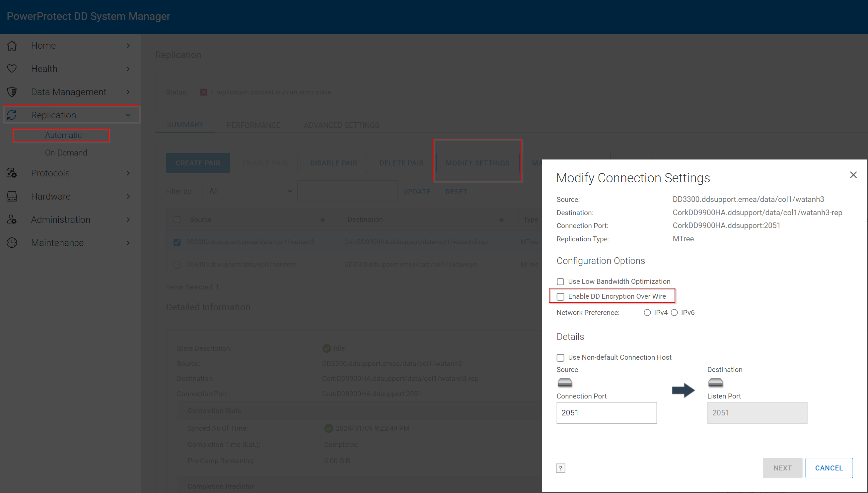Image resolution: width=868 pixels, height=493 pixels.
Task: Expand the Protocols section chevron
Action: 128,173
